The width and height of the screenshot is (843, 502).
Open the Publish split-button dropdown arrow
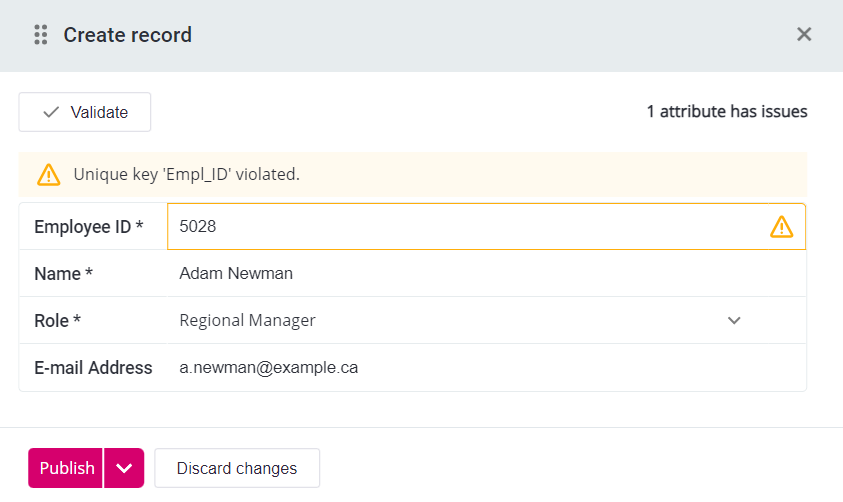(x=124, y=468)
